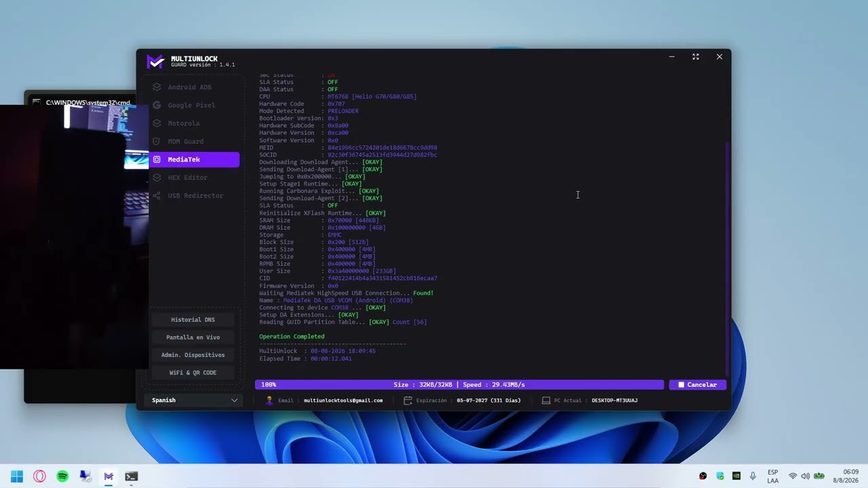Select the MediaTek sidebar tab
Image resolution: width=868 pixels, height=488 pixels.
[x=194, y=159]
